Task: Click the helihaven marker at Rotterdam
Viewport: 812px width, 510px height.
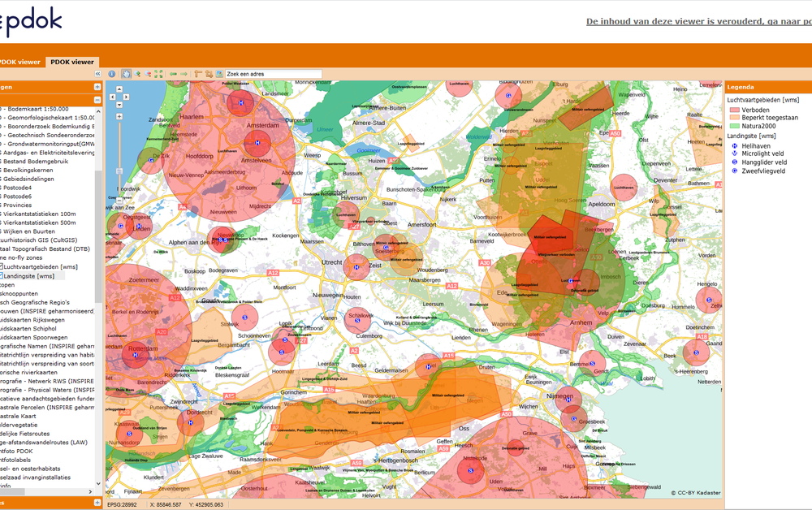Action: pos(135,355)
